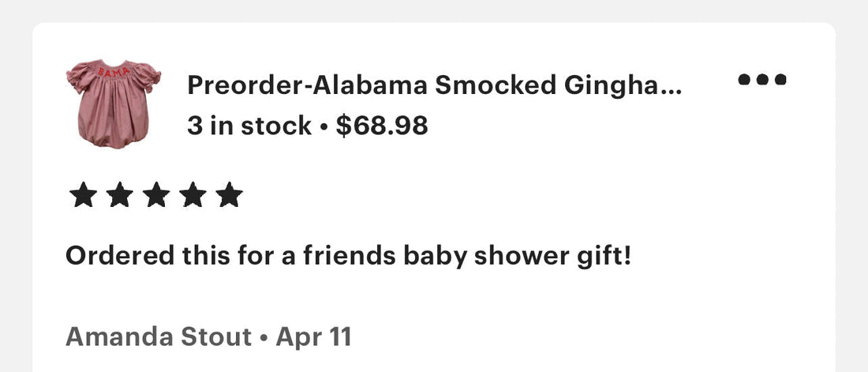Click the red BAMA lettering on romper image
The image size is (868, 372).
tap(114, 73)
